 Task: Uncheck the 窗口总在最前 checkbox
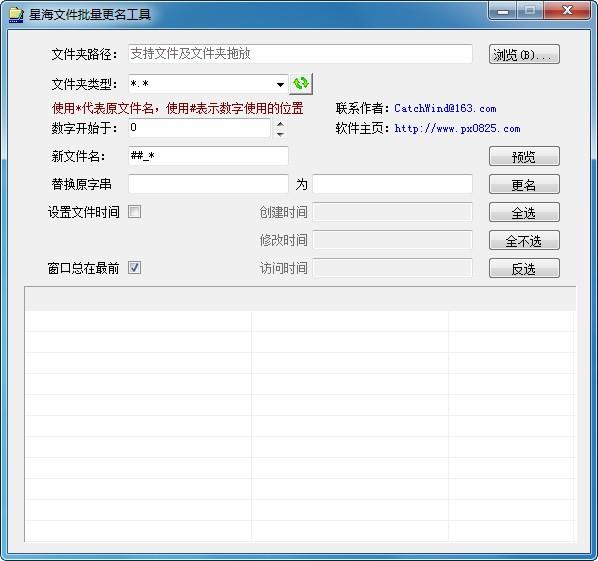tap(134, 268)
